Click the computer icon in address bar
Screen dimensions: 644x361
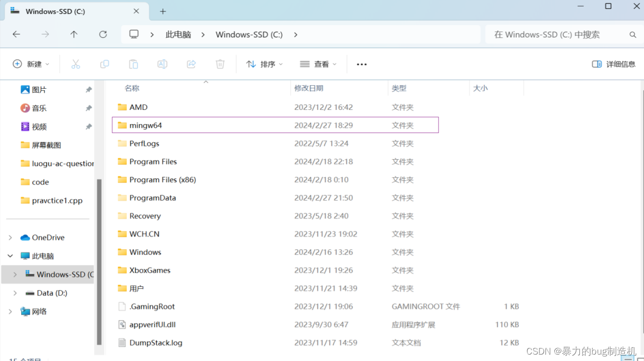(x=134, y=34)
